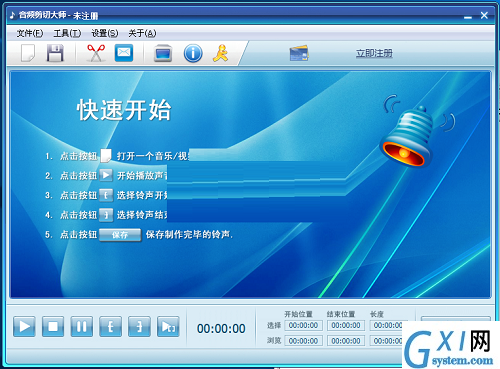Image resolution: width=500 pixels, height=369 pixels.
Task: Click the floppy disk save icon
Action: coord(55,53)
